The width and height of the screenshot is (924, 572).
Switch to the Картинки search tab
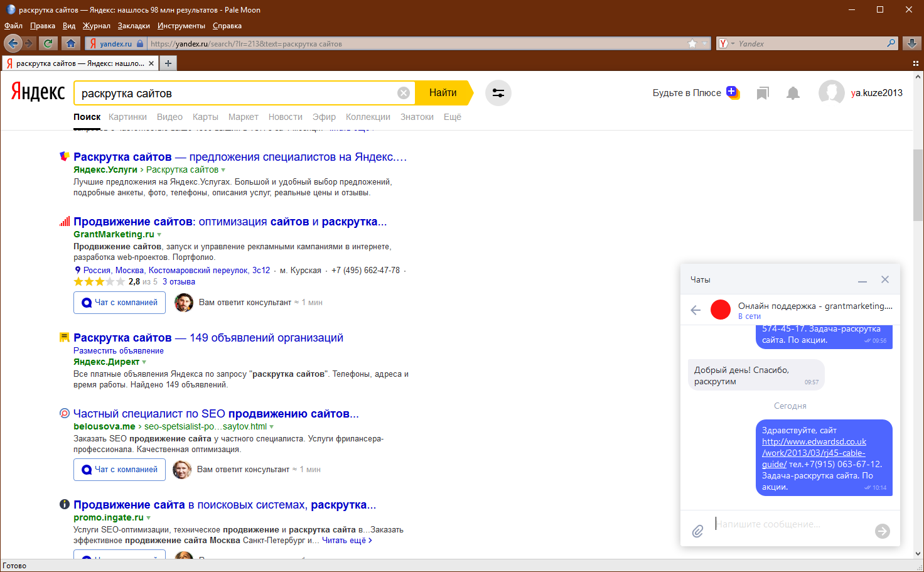pos(127,117)
